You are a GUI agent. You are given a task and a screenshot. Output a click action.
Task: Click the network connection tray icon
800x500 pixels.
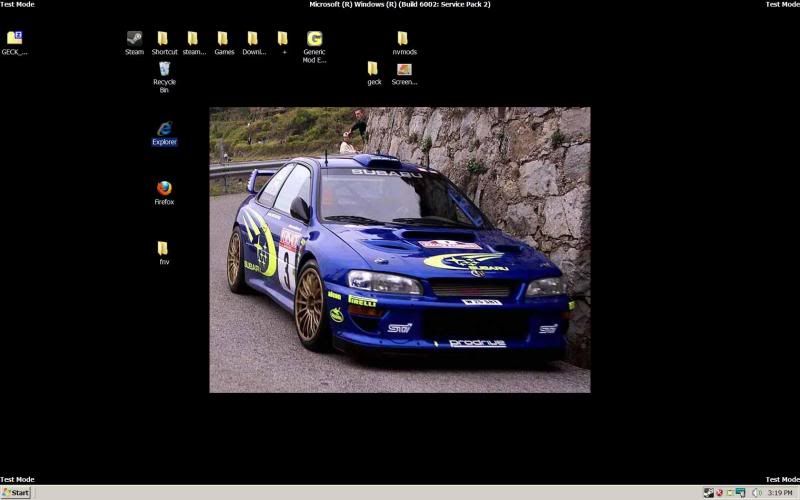point(741,493)
